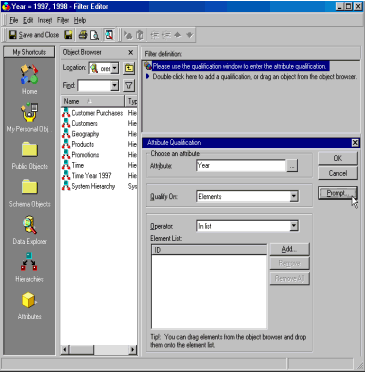Open Print Preview from toolbar
The image size is (365, 373).
94,35
